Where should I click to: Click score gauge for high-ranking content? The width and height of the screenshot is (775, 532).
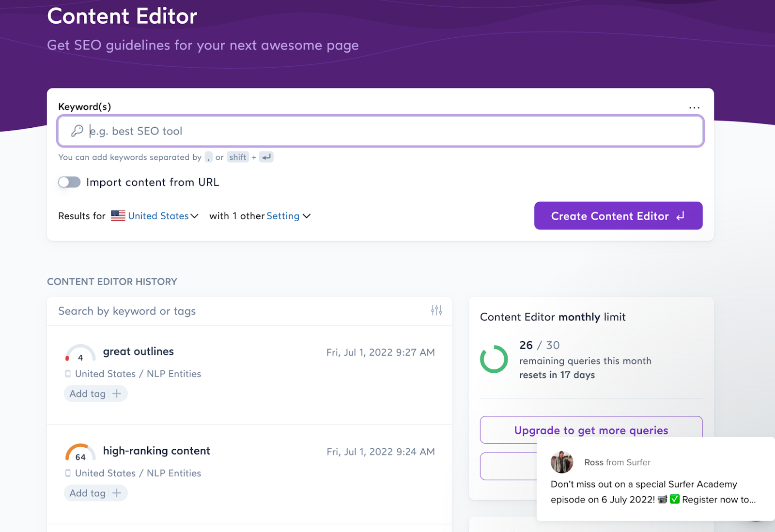click(80, 454)
